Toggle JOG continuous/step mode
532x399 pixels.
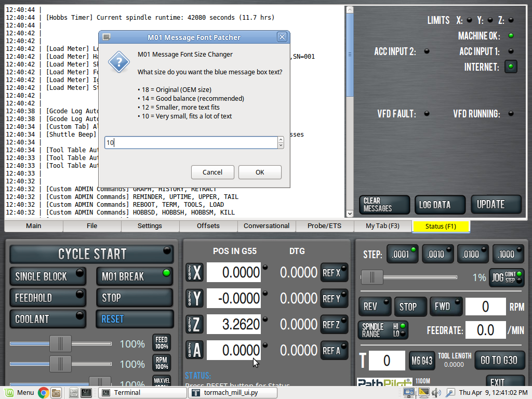(x=507, y=277)
